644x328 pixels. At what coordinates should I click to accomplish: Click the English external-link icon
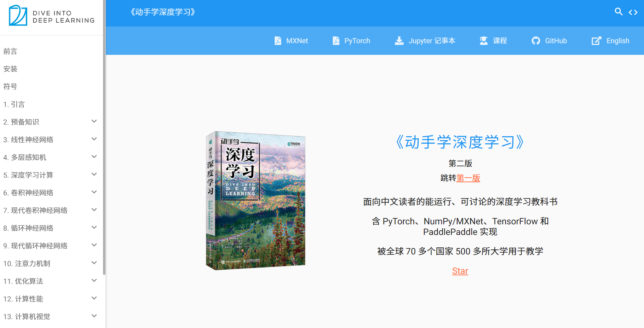coord(597,40)
